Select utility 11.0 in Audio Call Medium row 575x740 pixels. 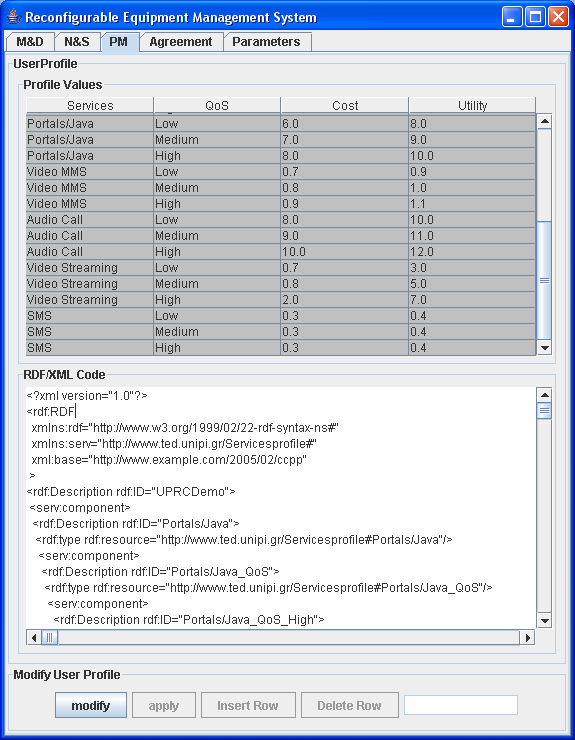(x=472, y=236)
